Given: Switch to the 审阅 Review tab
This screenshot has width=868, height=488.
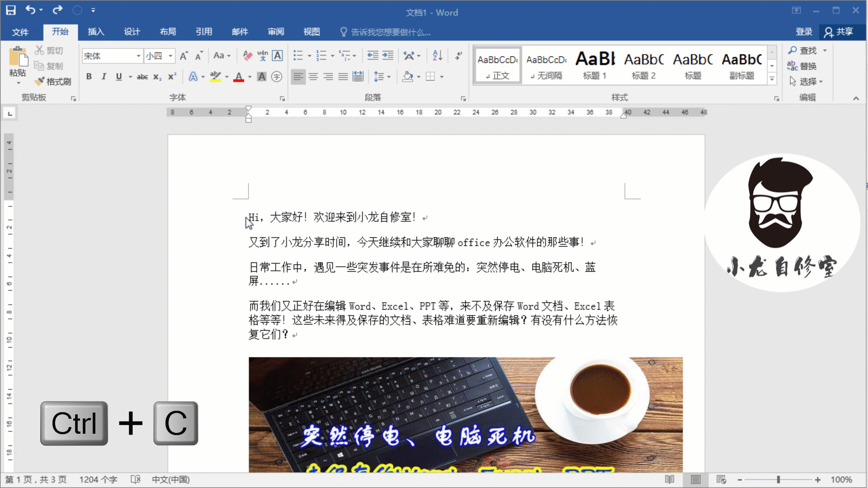Looking at the screenshot, I should 276,32.
